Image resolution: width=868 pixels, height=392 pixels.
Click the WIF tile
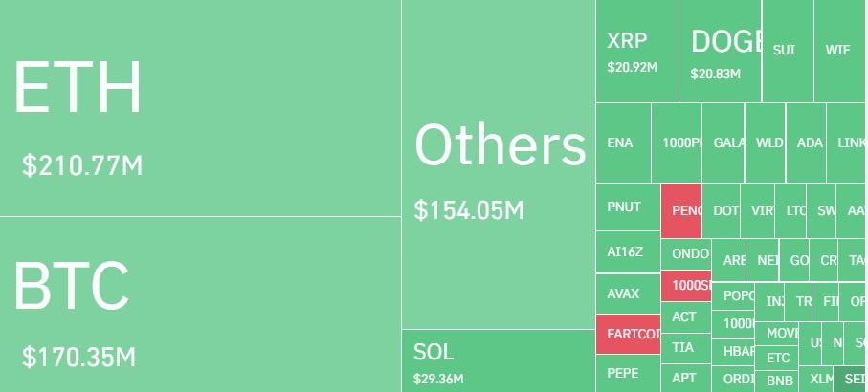coord(839,52)
